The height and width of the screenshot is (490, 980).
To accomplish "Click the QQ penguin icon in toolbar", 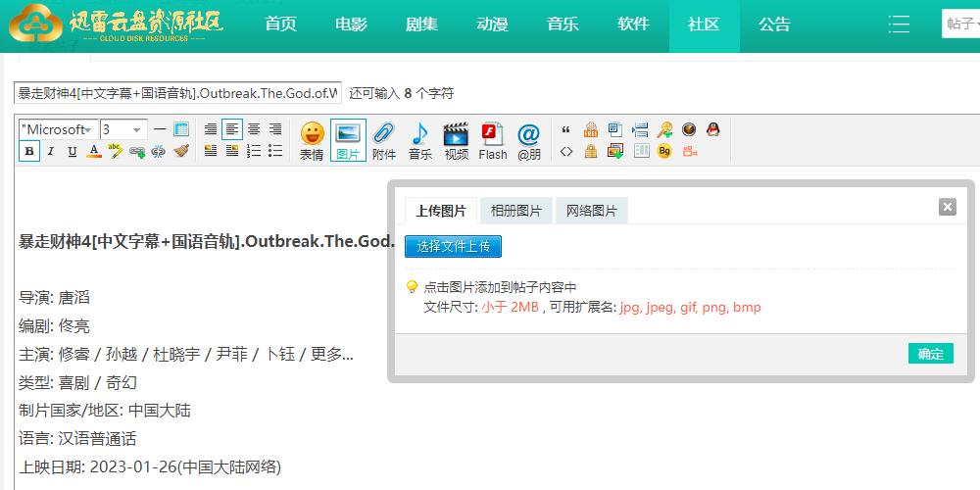I will [713, 129].
